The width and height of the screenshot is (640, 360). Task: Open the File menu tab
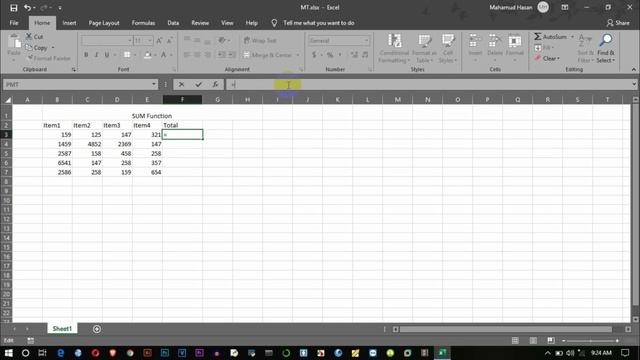pyautogui.click(x=14, y=23)
